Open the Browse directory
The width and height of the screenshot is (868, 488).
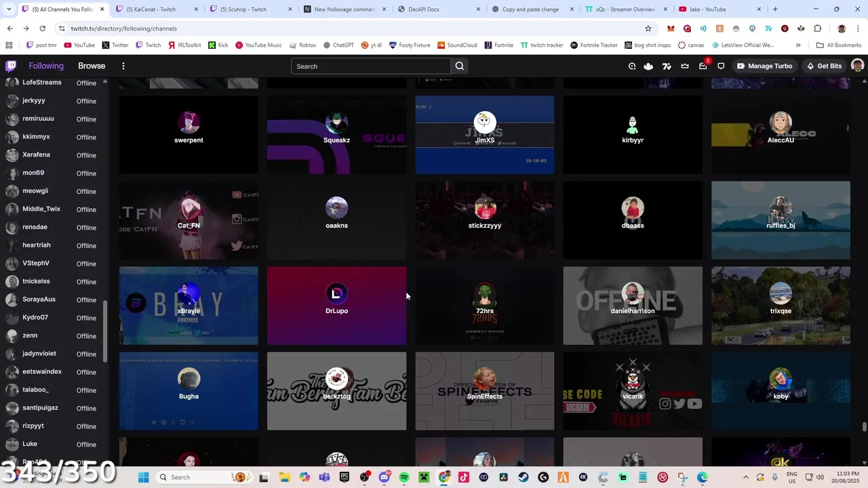92,66
